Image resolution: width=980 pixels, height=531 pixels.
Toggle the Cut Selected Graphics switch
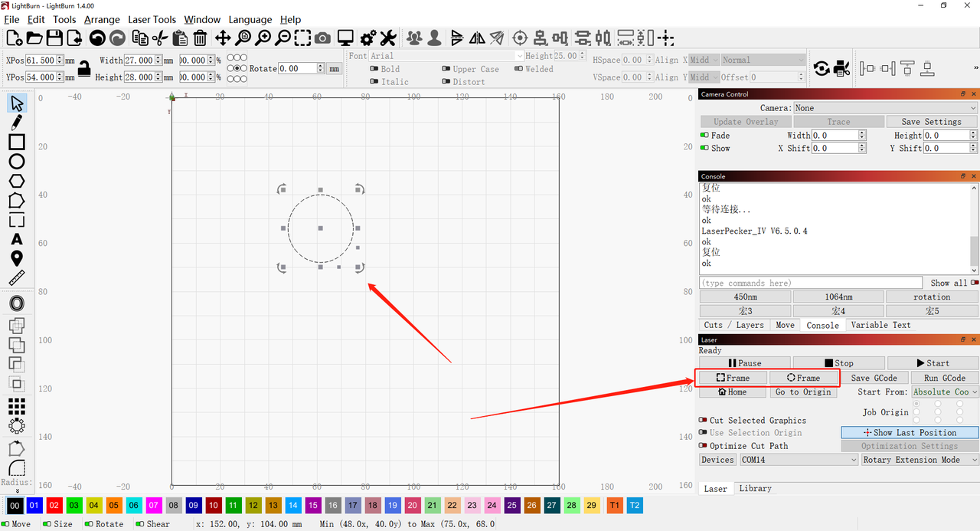tap(703, 420)
